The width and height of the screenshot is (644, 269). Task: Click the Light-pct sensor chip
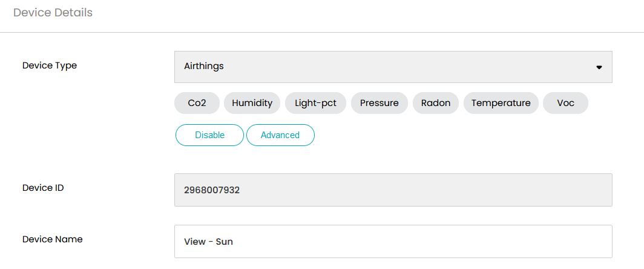click(x=315, y=103)
